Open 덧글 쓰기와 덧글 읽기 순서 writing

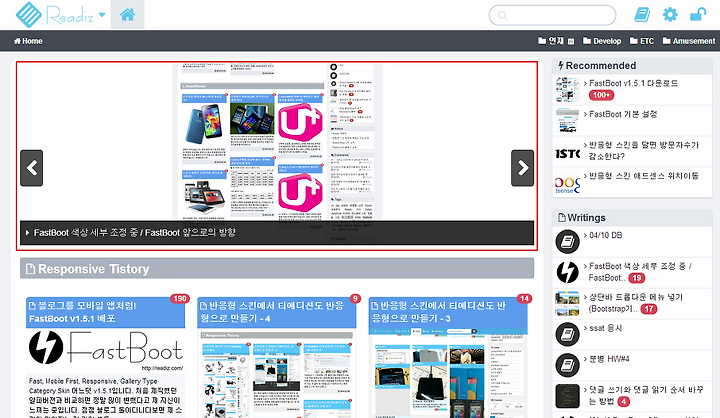click(x=644, y=395)
